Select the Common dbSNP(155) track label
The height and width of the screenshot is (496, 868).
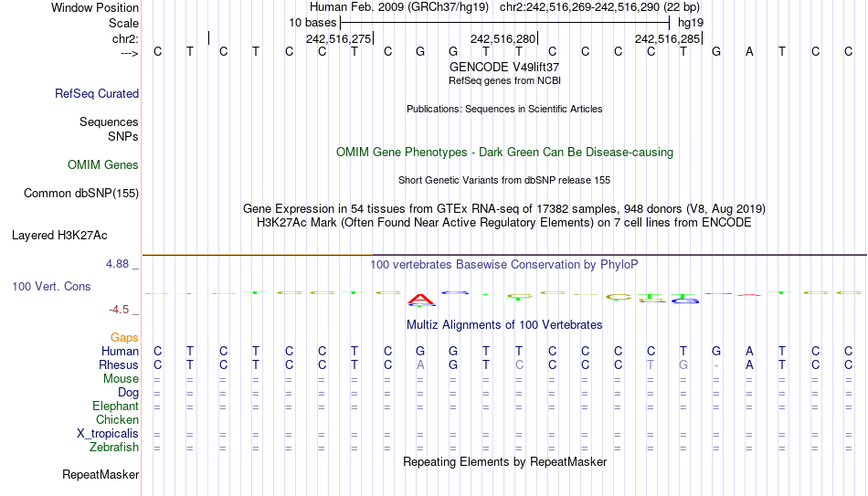81,194
